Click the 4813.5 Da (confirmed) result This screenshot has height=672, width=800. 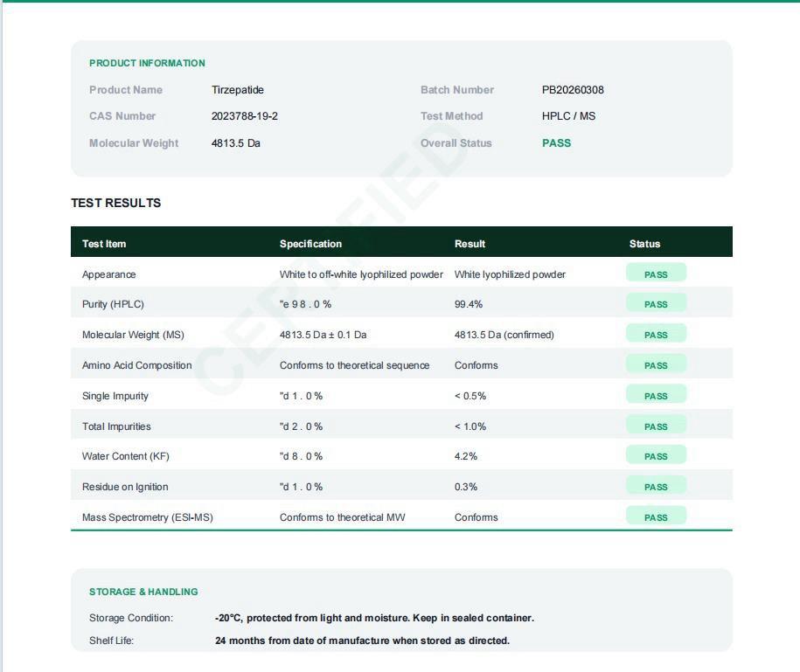pos(504,335)
